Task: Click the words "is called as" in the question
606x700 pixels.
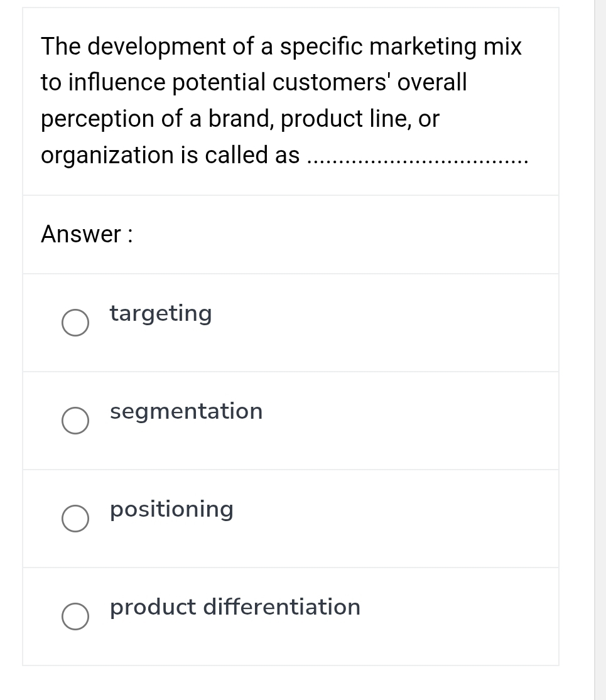Action: (241, 154)
